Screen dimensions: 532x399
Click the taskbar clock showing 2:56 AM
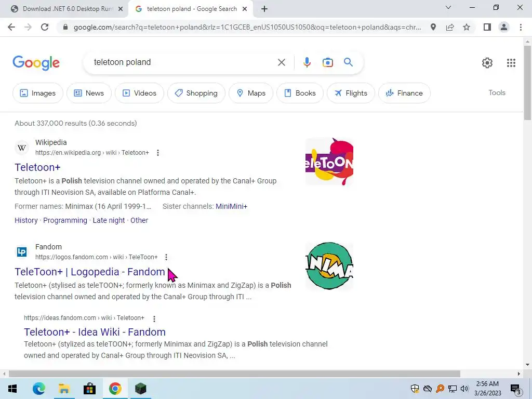click(487, 389)
